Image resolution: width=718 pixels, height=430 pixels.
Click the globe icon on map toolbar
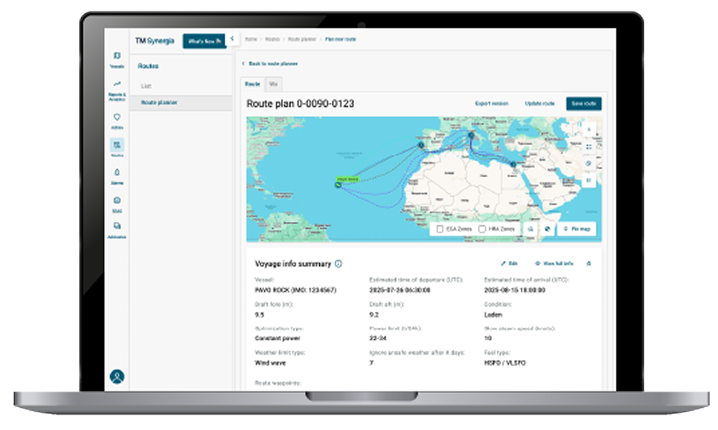(548, 229)
